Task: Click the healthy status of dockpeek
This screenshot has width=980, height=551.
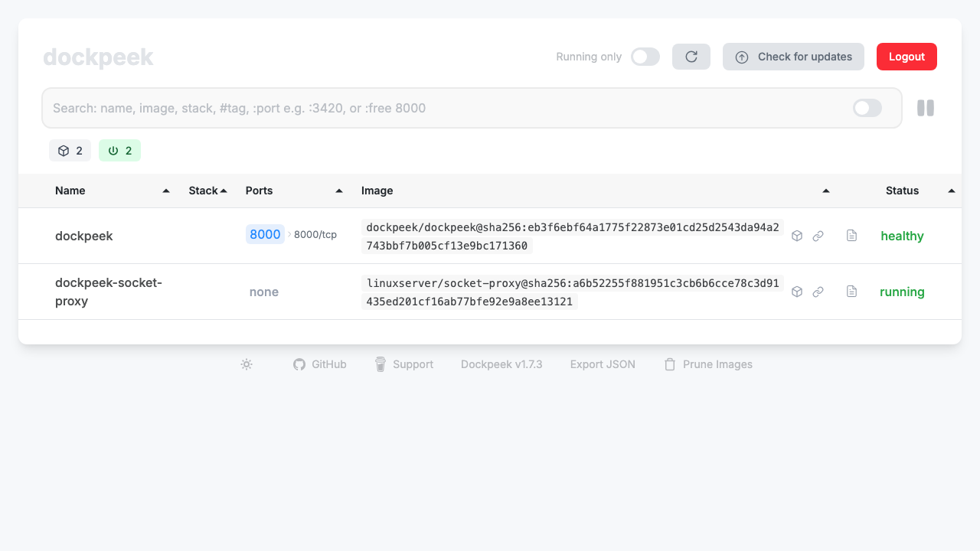Action: click(x=902, y=236)
